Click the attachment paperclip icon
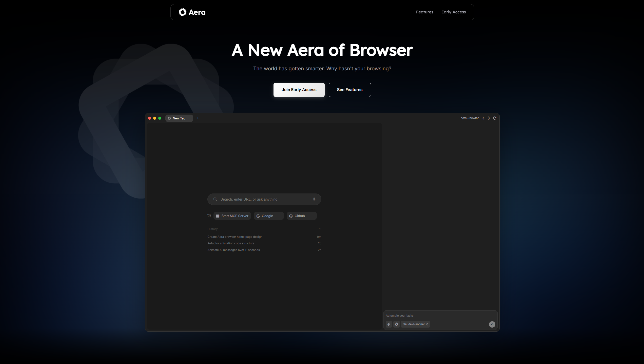 389,324
